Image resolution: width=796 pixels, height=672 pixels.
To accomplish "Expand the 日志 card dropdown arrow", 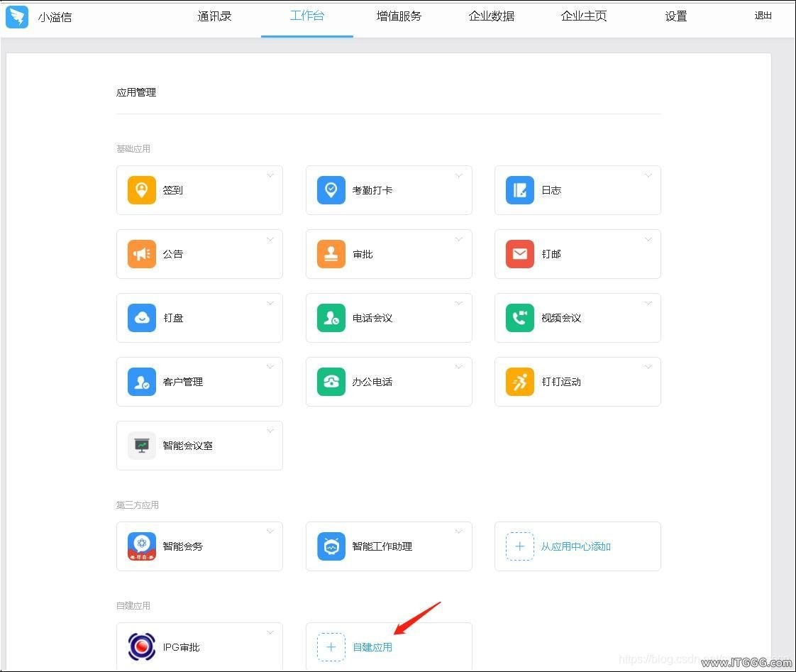I will coord(648,175).
